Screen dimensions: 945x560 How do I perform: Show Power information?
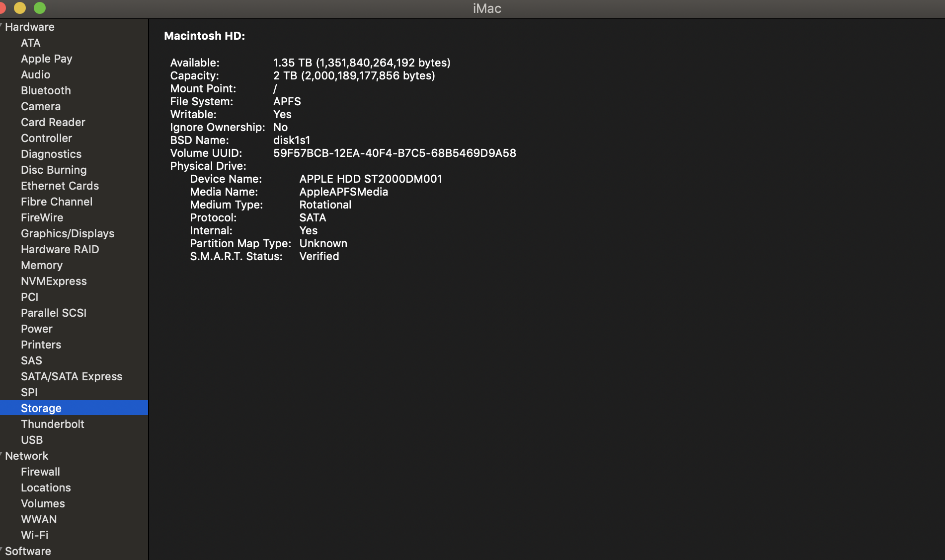pyautogui.click(x=36, y=329)
